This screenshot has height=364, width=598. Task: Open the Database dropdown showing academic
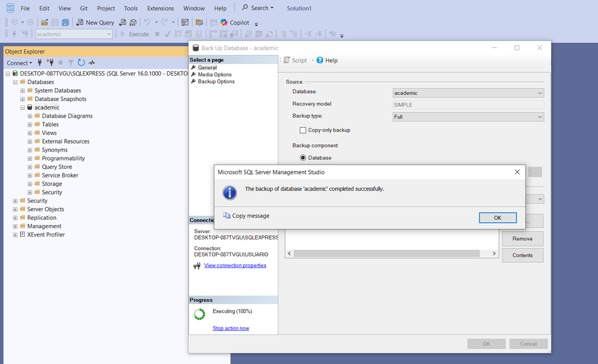(468, 93)
